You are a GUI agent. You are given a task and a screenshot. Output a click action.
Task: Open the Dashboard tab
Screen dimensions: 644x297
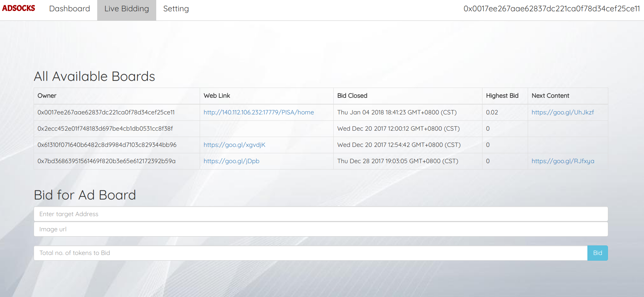(70, 9)
